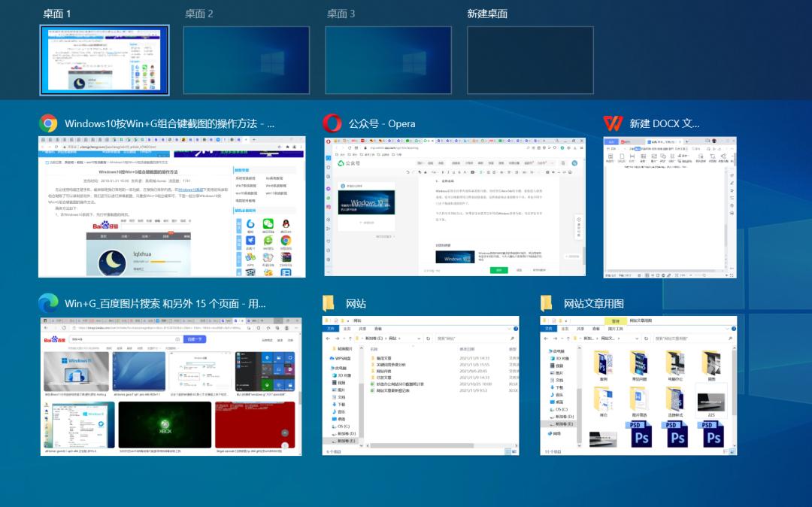Create a virtual desktop via 新建桌面
The image size is (812, 507).
coord(530,60)
